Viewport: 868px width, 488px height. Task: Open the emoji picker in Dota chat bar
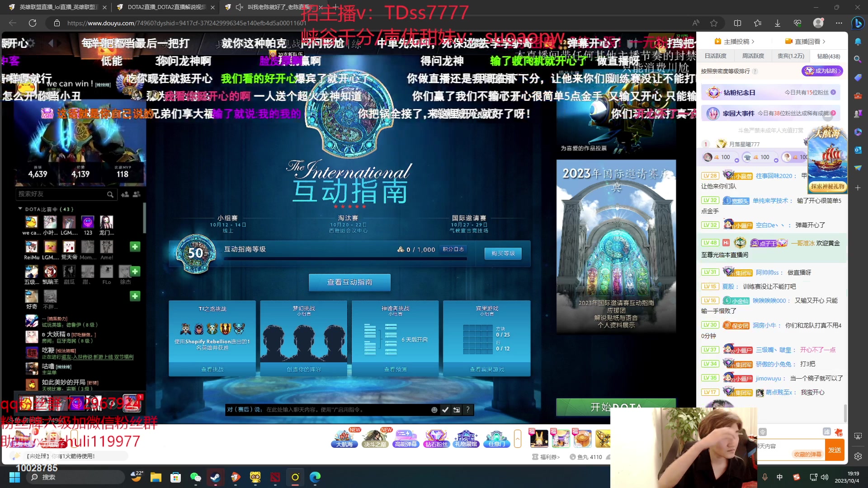[x=434, y=410]
